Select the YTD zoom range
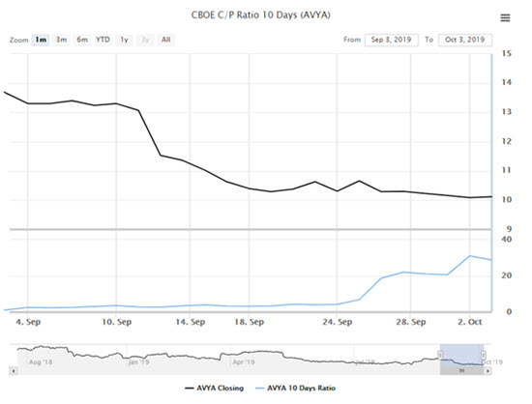Image resolution: width=532 pixels, height=404 pixels. pos(103,40)
